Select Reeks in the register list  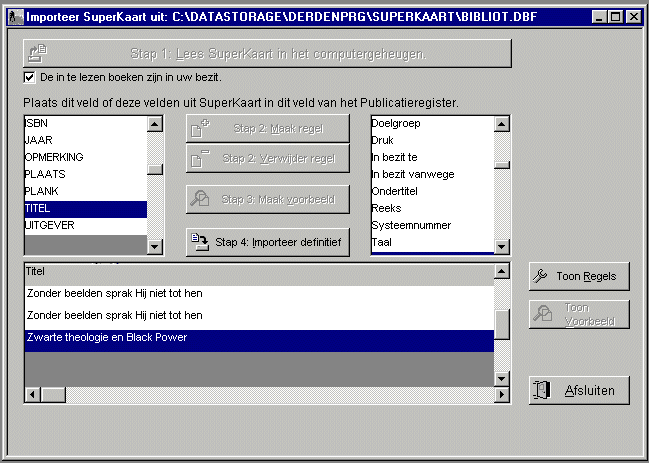(433, 208)
